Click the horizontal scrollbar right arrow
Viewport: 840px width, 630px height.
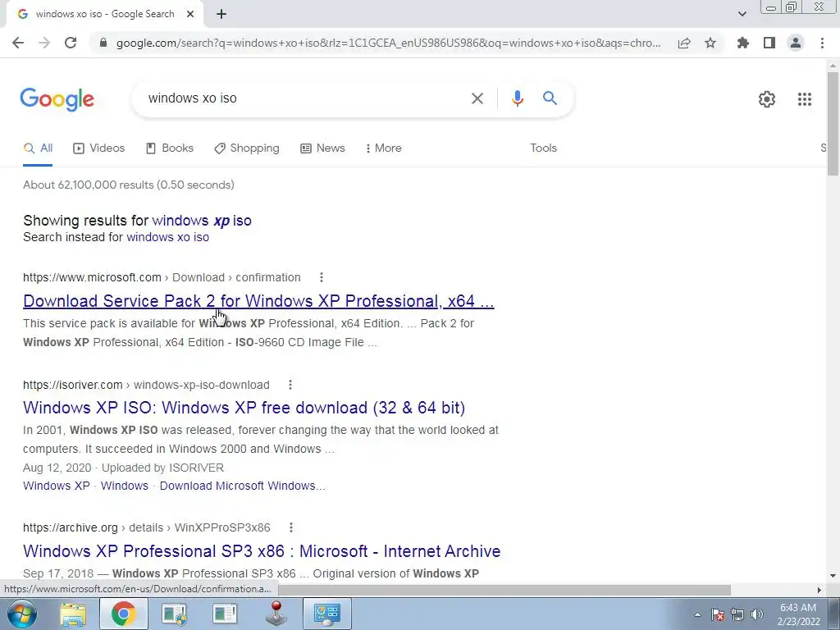[x=819, y=590]
